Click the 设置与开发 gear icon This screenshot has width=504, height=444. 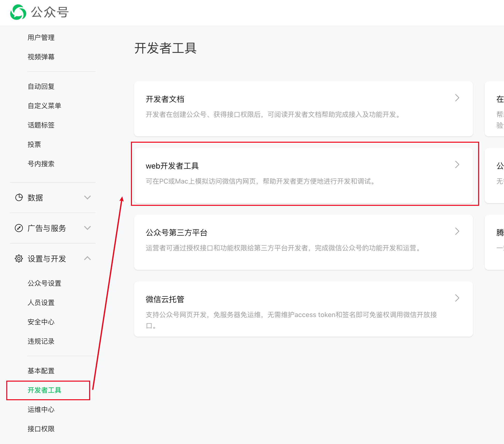19,259
